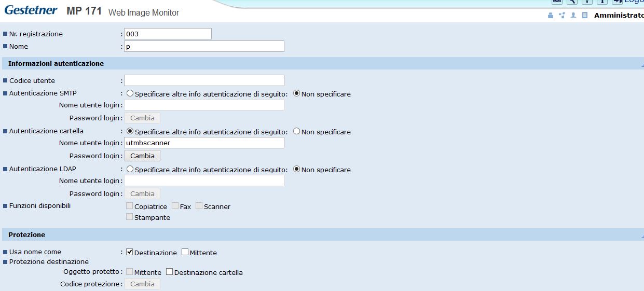Check Mittente under Usa nome come
644x291 pixels.
click(x=185, y=252)
